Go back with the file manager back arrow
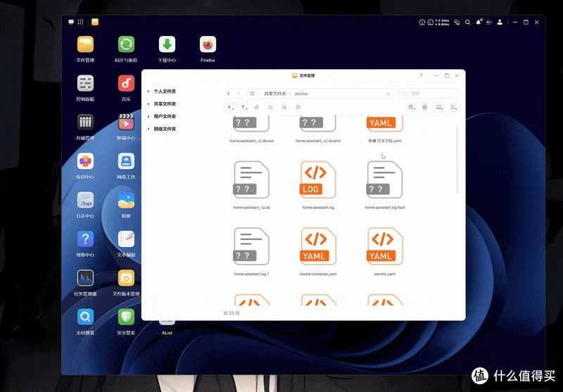 tap(229, 94)
